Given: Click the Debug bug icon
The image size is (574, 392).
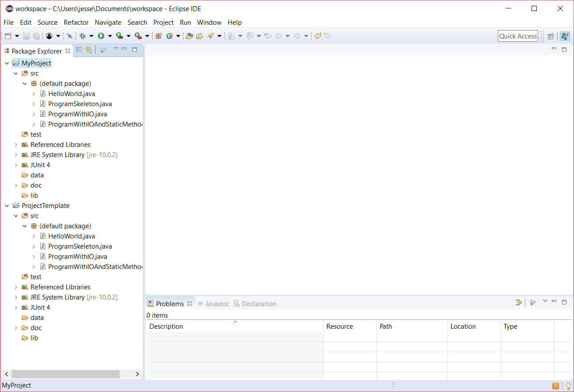Looking at the screenshot, I should (82, 36).
